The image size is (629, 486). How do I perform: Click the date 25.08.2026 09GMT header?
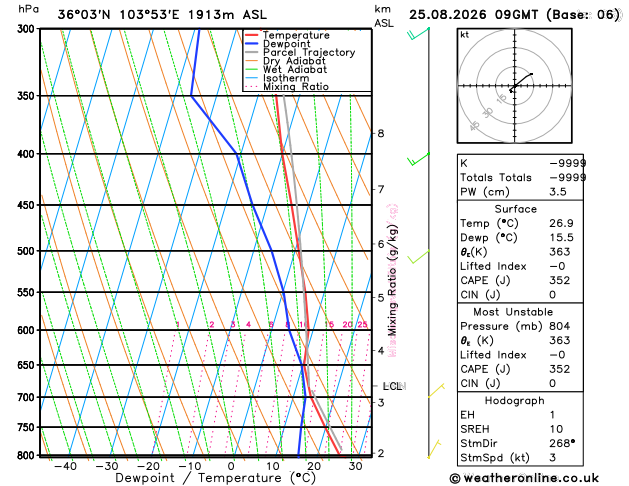(473, 15)
